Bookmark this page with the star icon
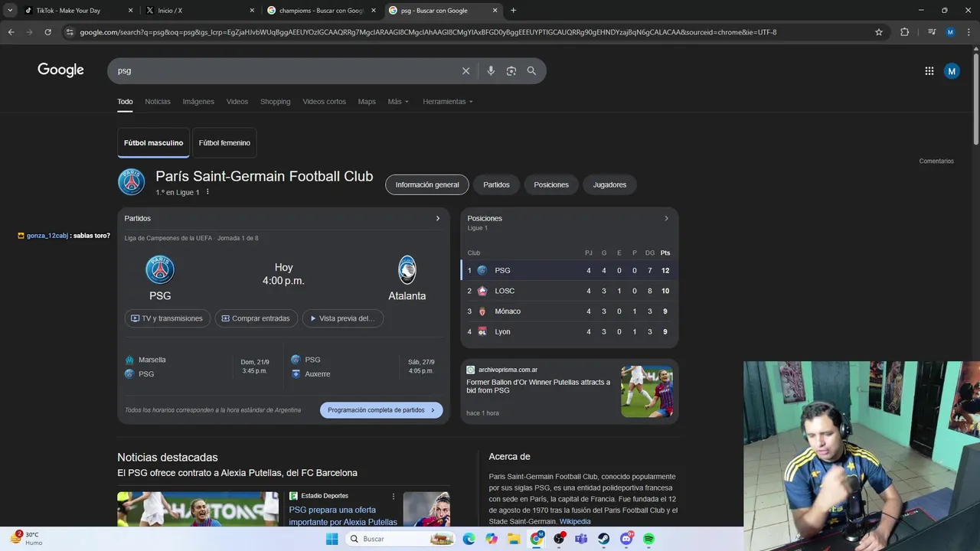This screenshot has height=551, width=980. pyautogui.click(x=879, y=32)
